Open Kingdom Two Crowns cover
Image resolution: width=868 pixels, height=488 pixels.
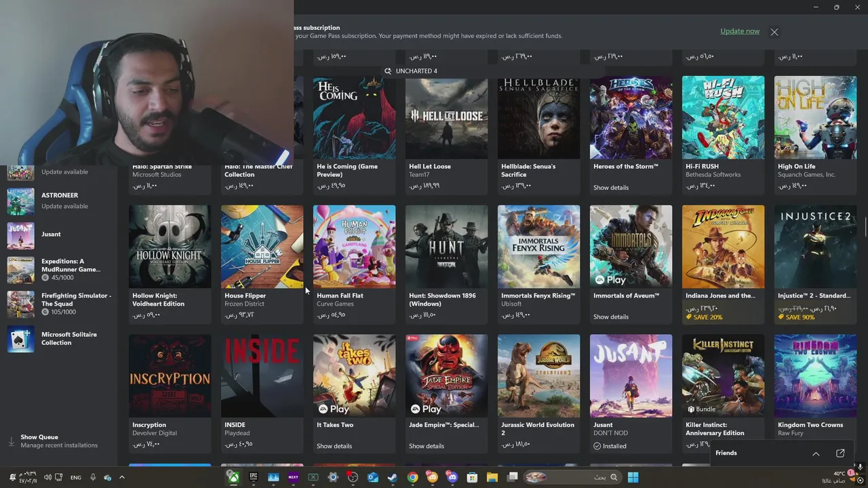(816, 376)
